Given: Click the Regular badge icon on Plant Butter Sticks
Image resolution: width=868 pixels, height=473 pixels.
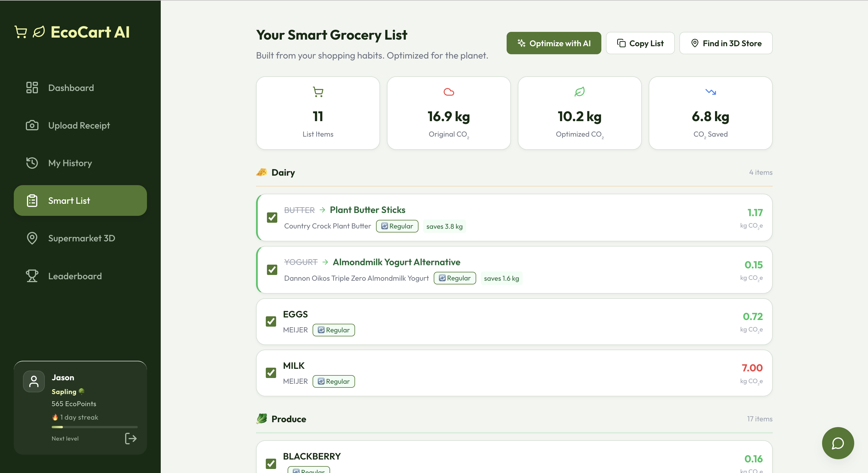Looking at the screenshot, I should [384, 226].
